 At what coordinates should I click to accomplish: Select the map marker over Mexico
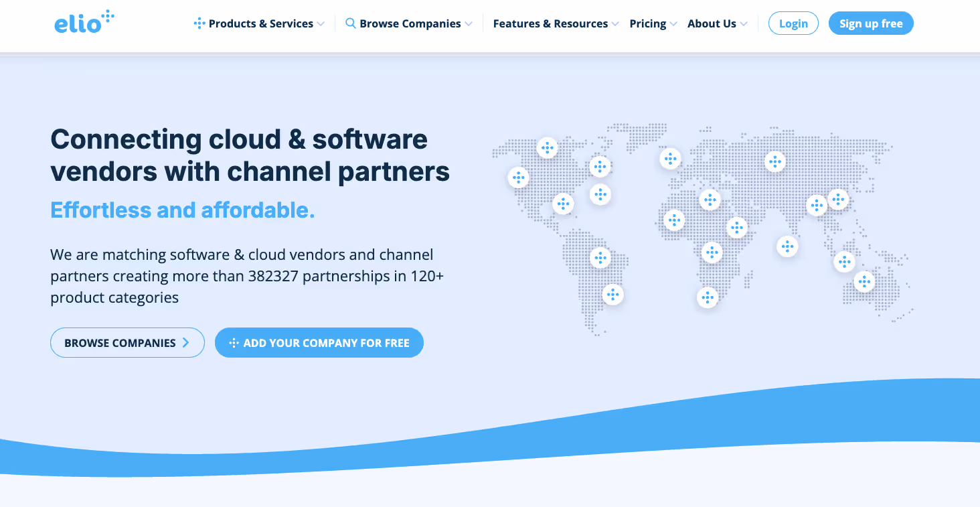tap(563, 204)
